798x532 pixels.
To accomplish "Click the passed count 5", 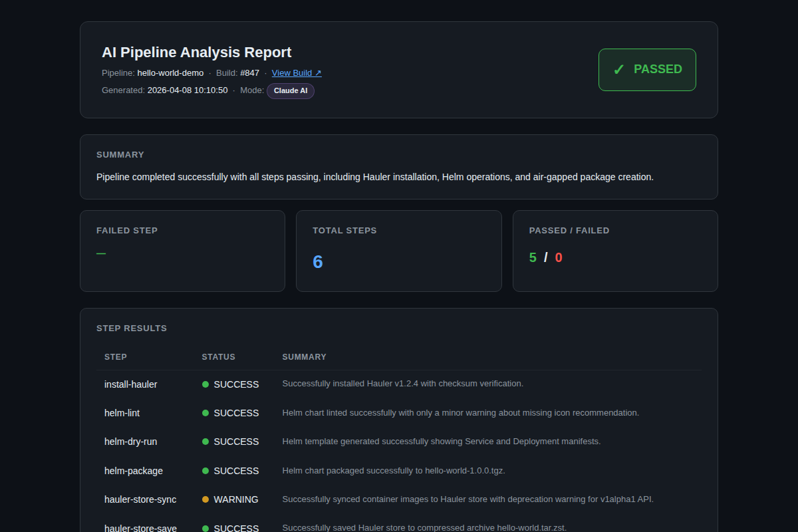I will click(533, 258).
